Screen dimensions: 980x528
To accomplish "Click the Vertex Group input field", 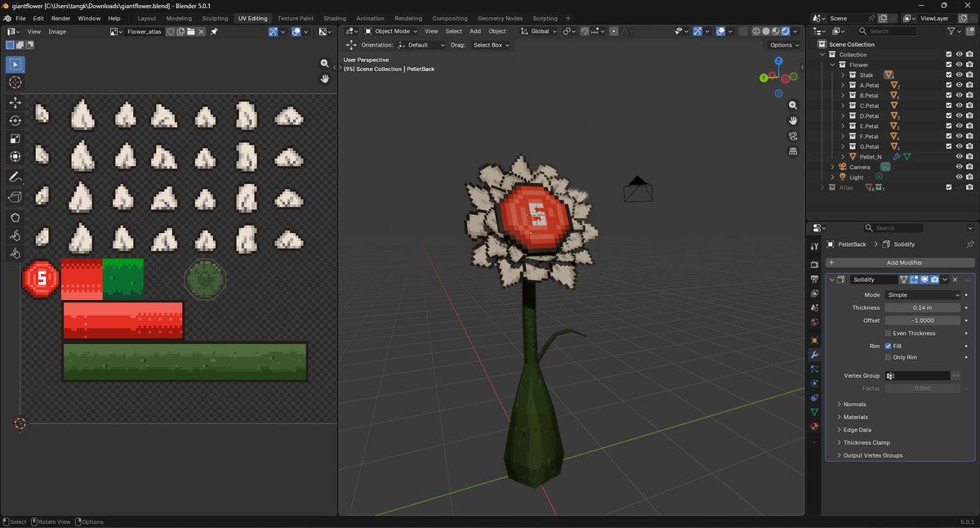I will click(919, 376).
